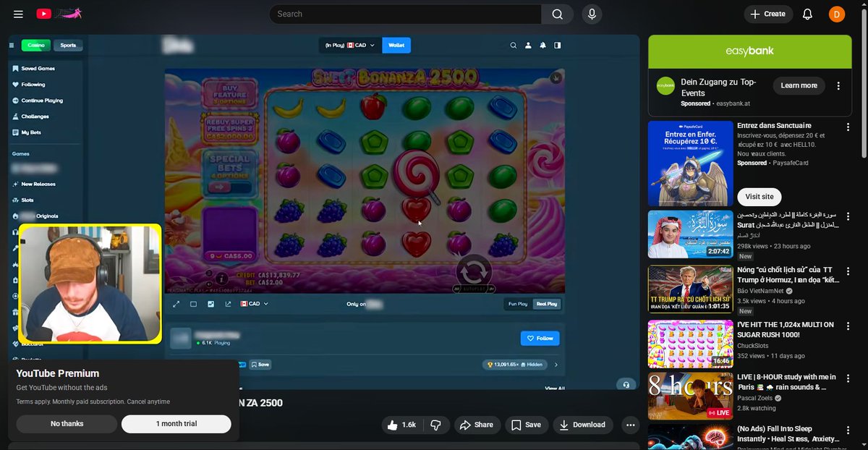Open CAD dropdown below the slot game

[255, 304]
